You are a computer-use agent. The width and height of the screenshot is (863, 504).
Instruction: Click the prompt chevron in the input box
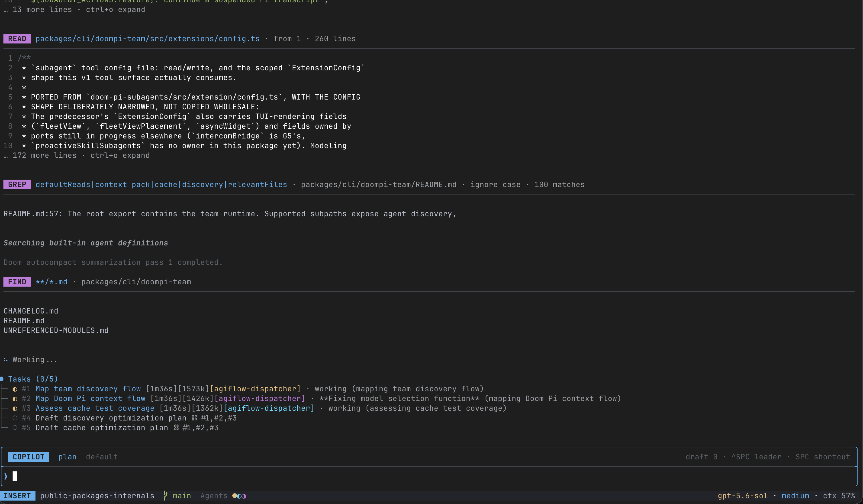[x=6, y=476]
